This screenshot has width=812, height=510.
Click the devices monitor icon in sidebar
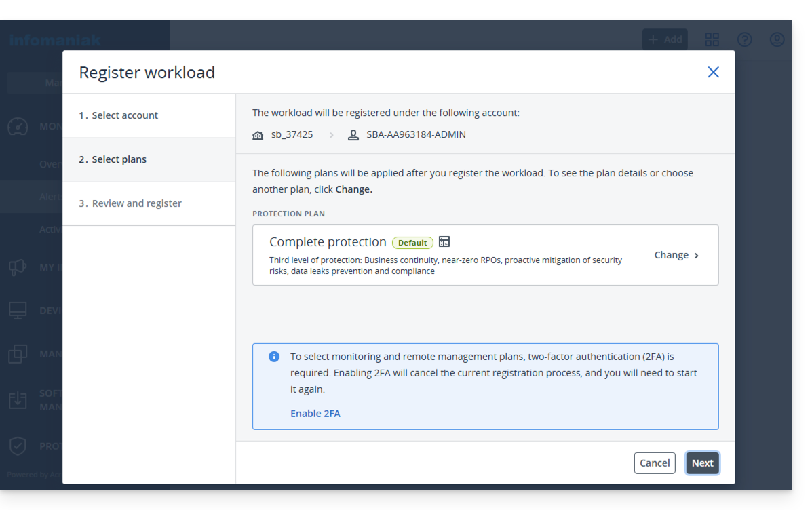click(18, 311)
